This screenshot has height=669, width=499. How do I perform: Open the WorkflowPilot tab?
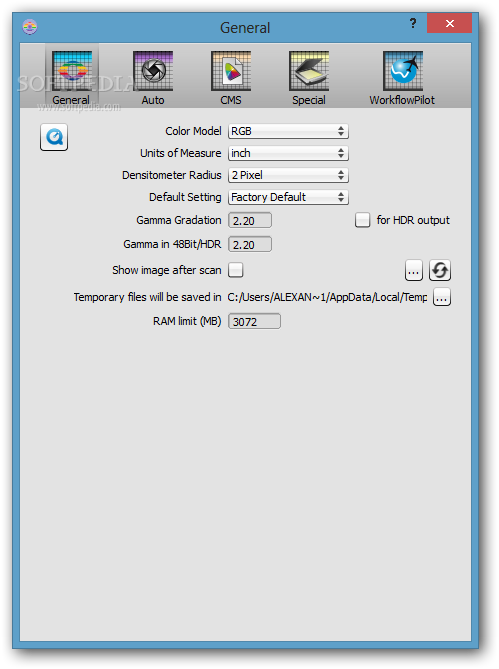click(402, 78)
